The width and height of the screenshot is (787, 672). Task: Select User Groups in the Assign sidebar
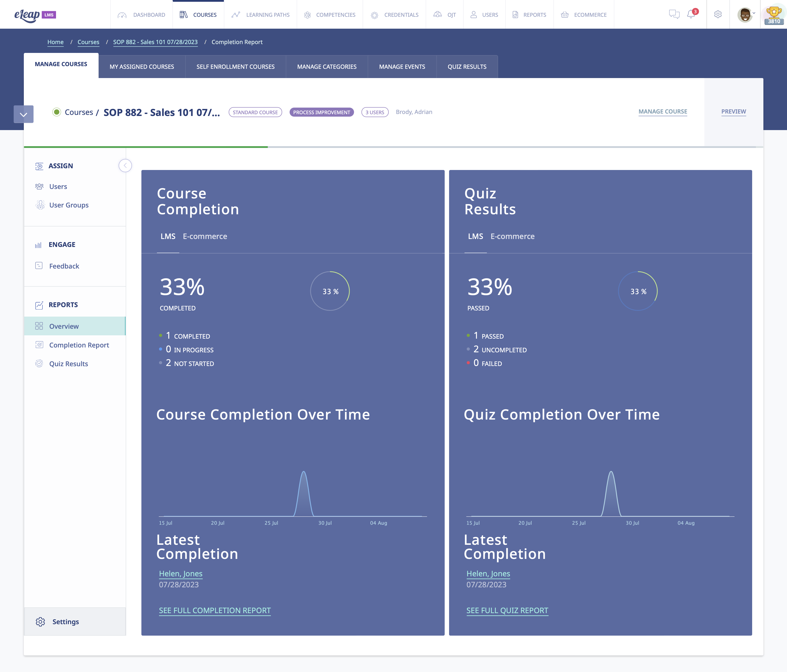(x=68, y=205)
